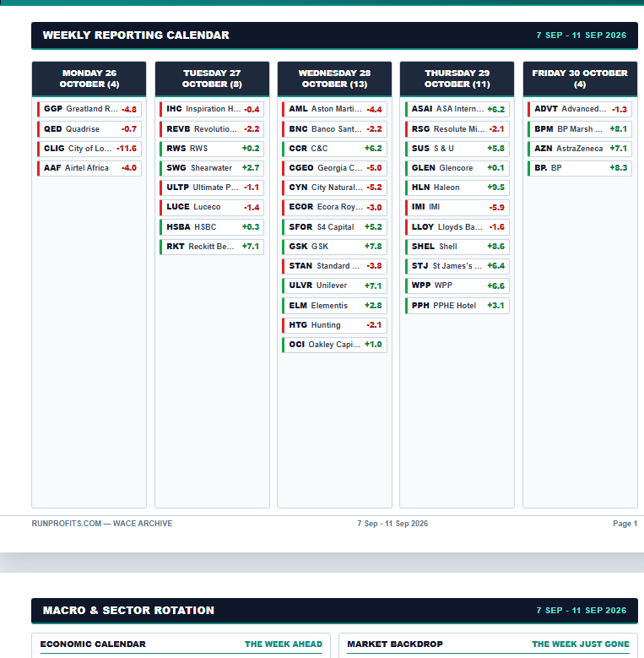Click the PPH PPHE Hotel row

pos(457,306)
